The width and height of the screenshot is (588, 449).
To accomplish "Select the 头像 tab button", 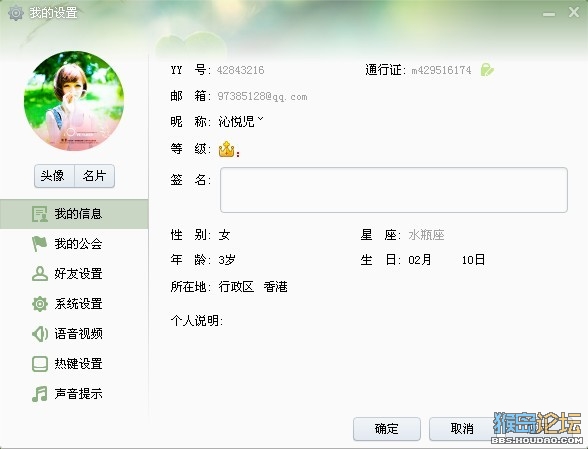I will pyautogui.click(x=54, y=176).
